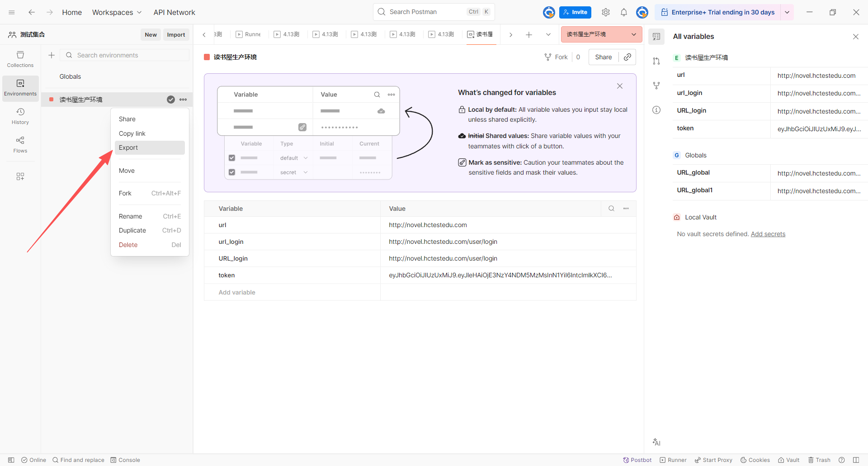868x466 pixels.
Task: Click the Share button in header
Action: click(x=604, y=57)
